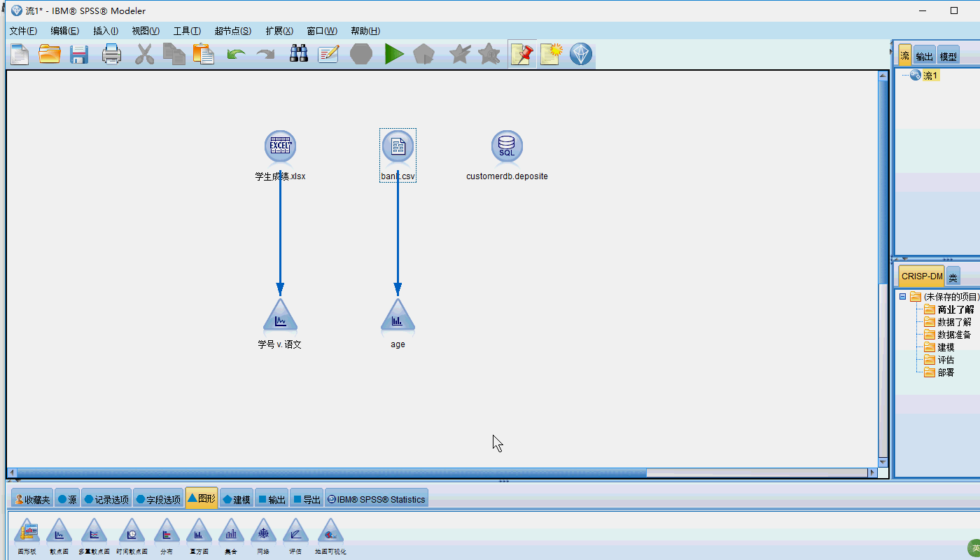Click the canvas horizontal scrollbar thumb
Screen dimensions: 980x560
[331, 473]
